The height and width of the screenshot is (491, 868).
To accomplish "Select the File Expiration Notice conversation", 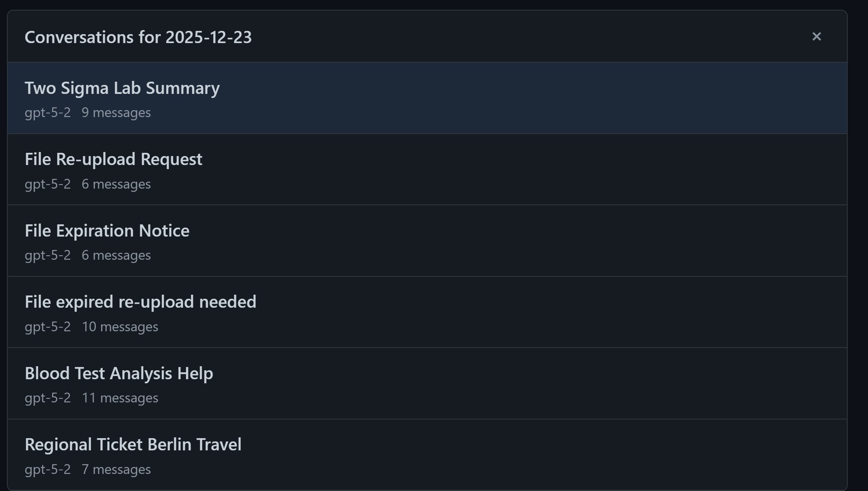I will [107, 231].
